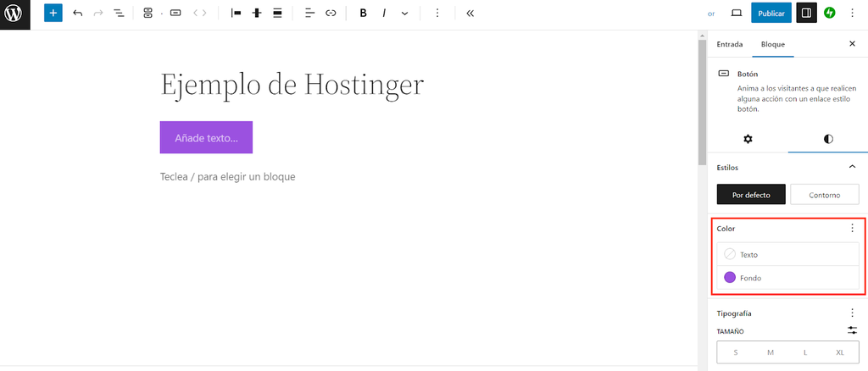Open the block inserter plus button

tap(53, 14)
